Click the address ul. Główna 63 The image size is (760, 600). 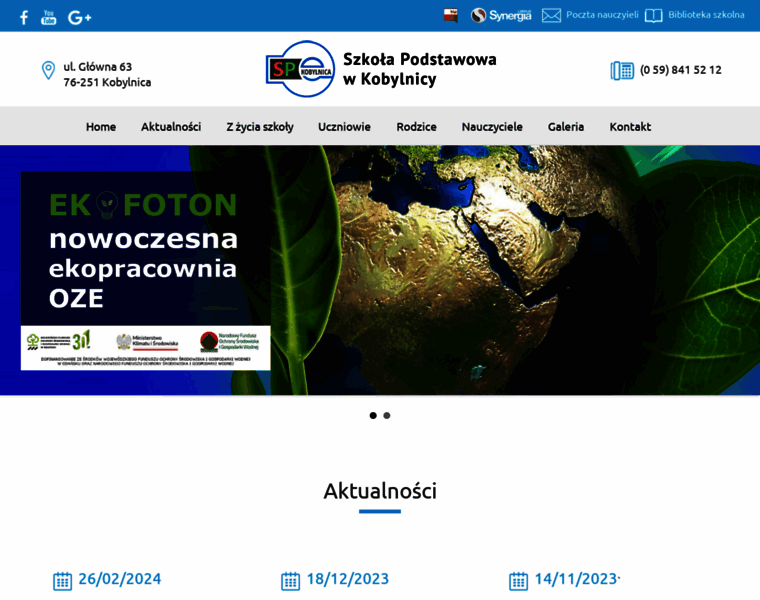click(97, 67)
